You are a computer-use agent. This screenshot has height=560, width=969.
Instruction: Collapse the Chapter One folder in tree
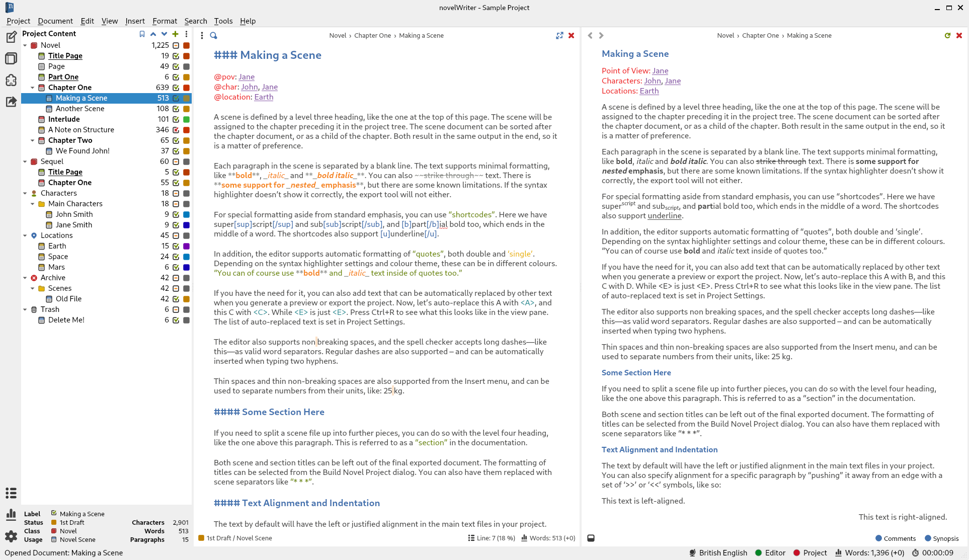tap(33, 88)
